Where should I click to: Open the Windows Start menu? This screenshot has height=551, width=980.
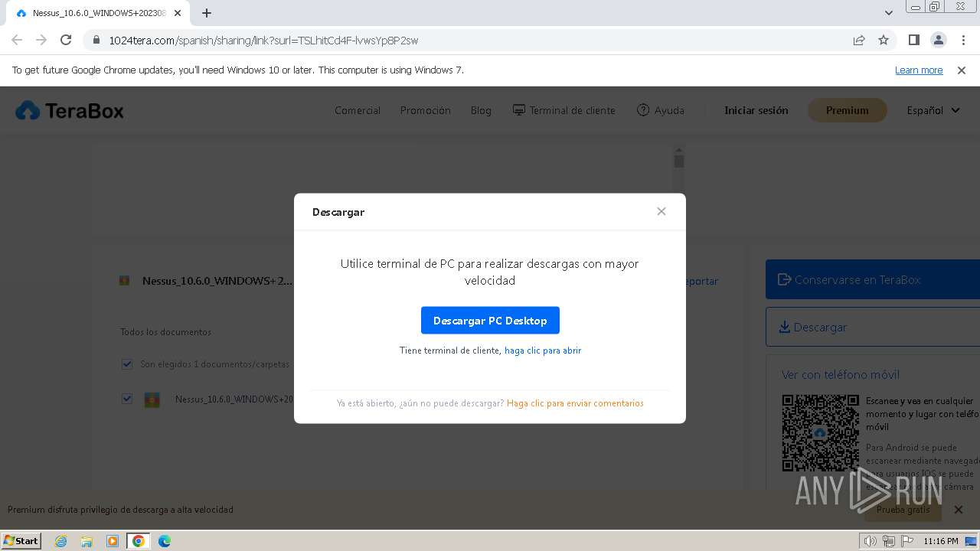click(21, 540)
